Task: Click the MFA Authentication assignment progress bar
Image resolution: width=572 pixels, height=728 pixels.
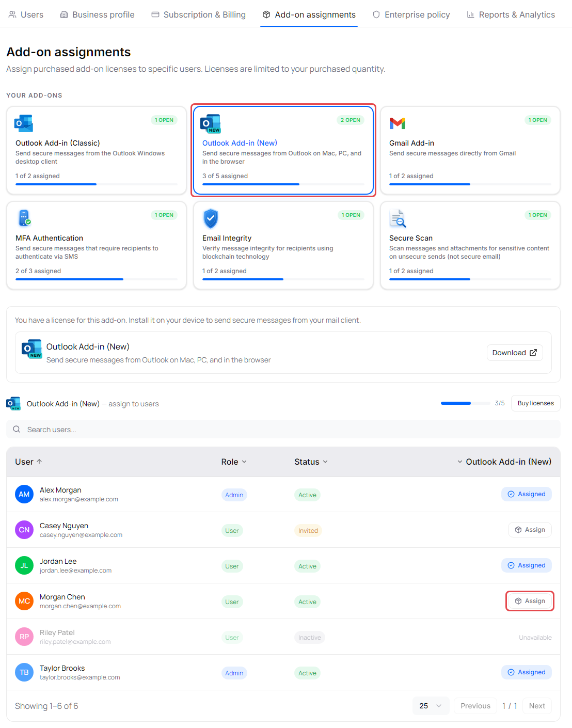Action: pos(97,279)
